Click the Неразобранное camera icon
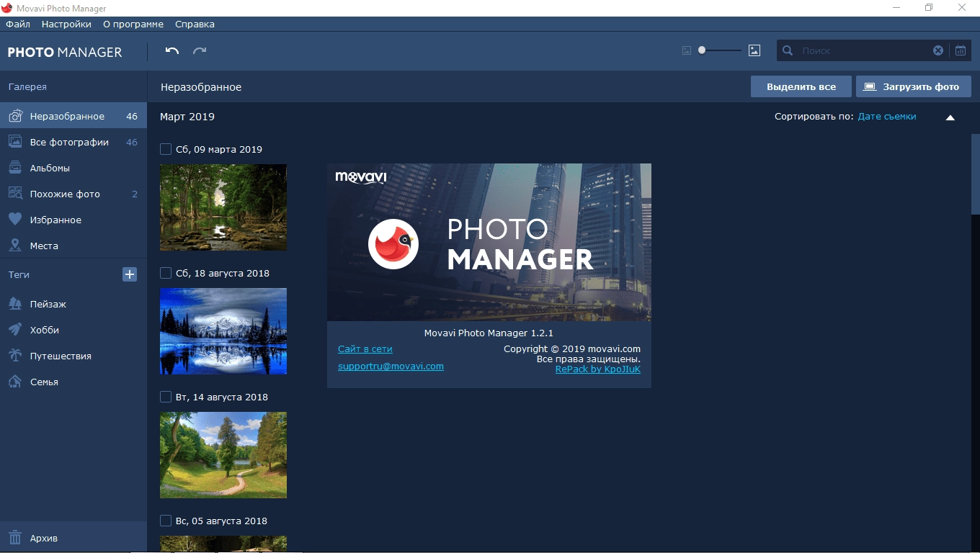This screenshot has height=553, width=980. [x=15, y=116]
